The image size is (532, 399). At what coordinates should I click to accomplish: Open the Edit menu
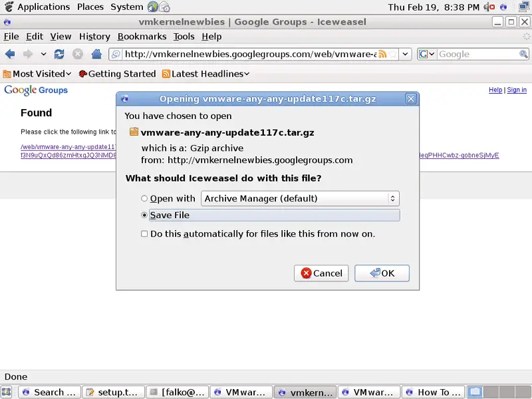35,37
